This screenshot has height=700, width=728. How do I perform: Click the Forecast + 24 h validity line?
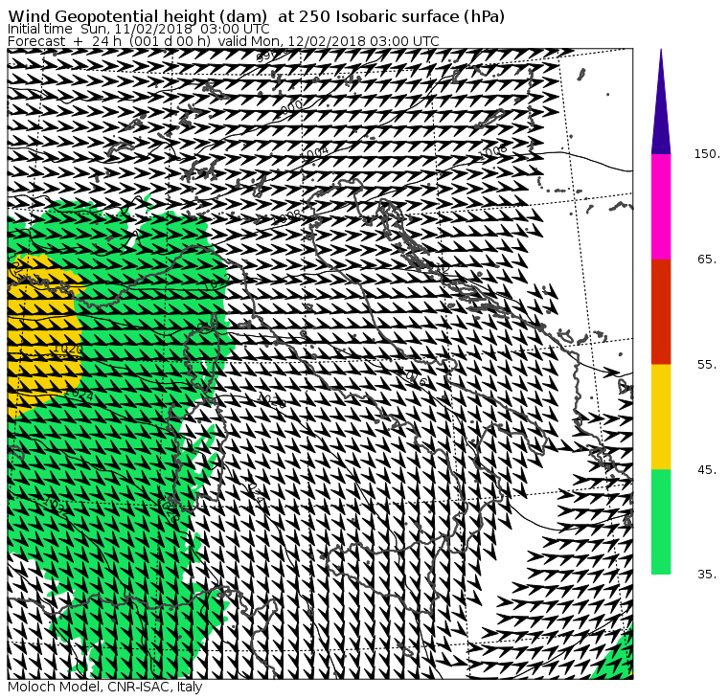(223, 41)
